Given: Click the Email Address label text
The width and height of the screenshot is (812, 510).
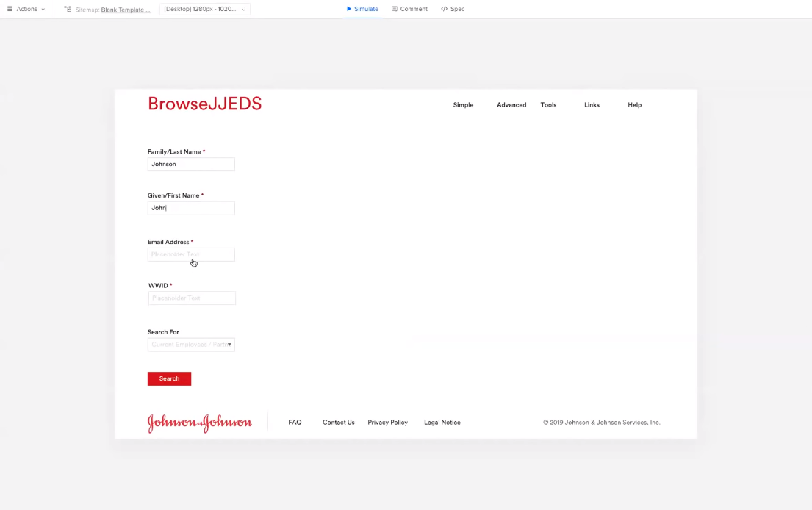Looking at the screenshot, I should coord(168,242).
